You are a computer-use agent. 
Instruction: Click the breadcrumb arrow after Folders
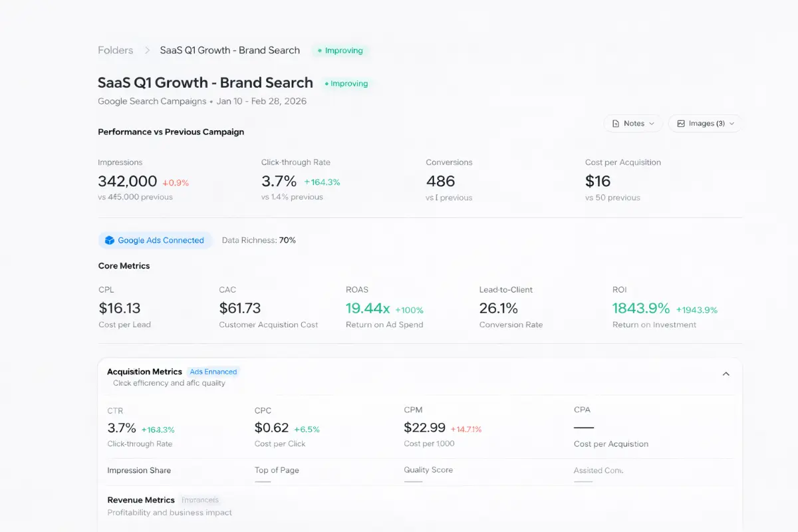click(x=147, y=51)
